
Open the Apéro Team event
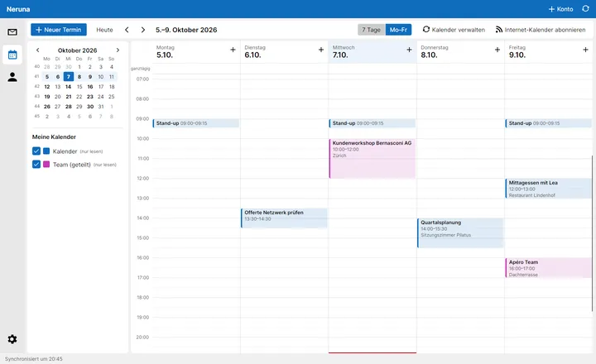pyautogui.click(x=549, y=268)
